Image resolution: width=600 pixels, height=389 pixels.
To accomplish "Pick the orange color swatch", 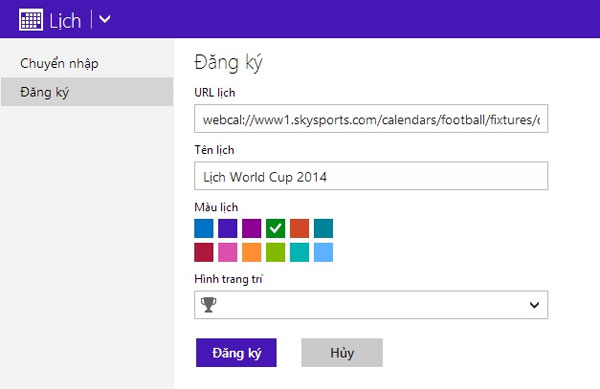I will click(x=252, y=252).
